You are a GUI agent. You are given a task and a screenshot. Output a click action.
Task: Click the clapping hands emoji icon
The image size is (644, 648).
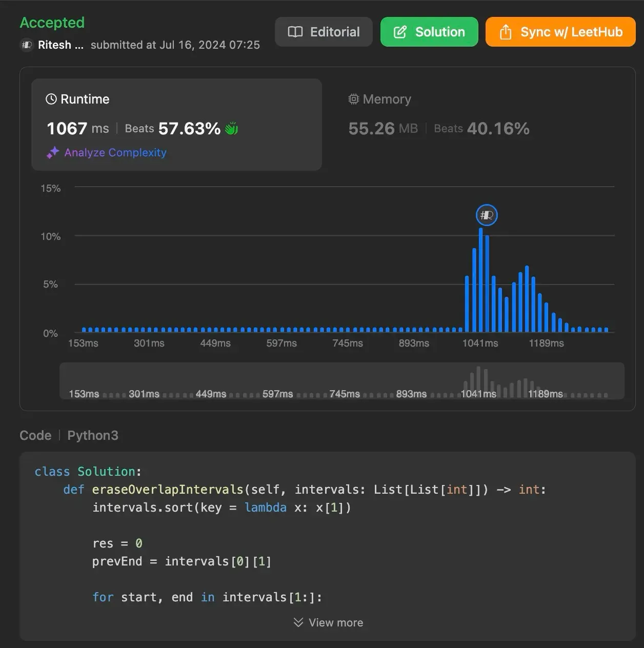pyautogui.click(x=232, y=128)
